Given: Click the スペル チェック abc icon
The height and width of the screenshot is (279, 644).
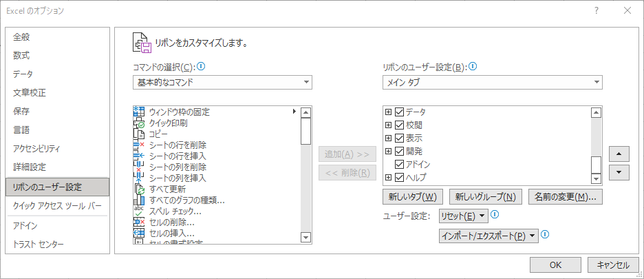Looking at the screenshot, I should point(139,211).
